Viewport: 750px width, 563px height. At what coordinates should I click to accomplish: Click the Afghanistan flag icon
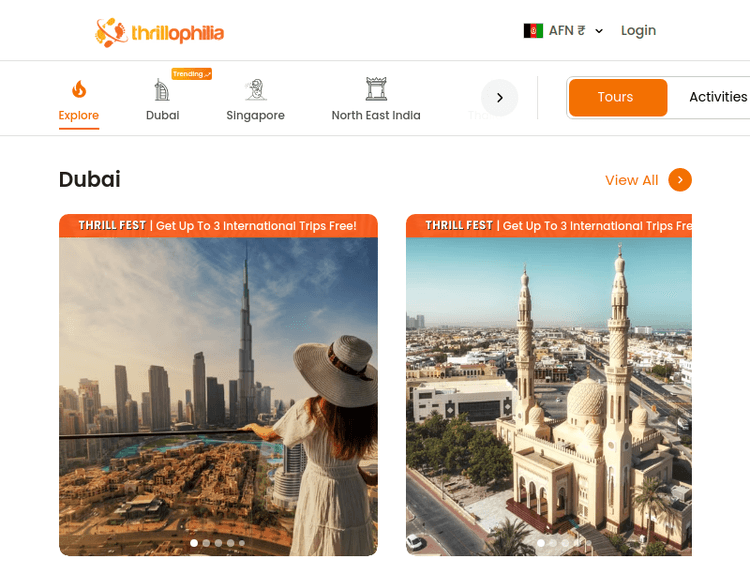pyautogui.click(x=533, y=31)
